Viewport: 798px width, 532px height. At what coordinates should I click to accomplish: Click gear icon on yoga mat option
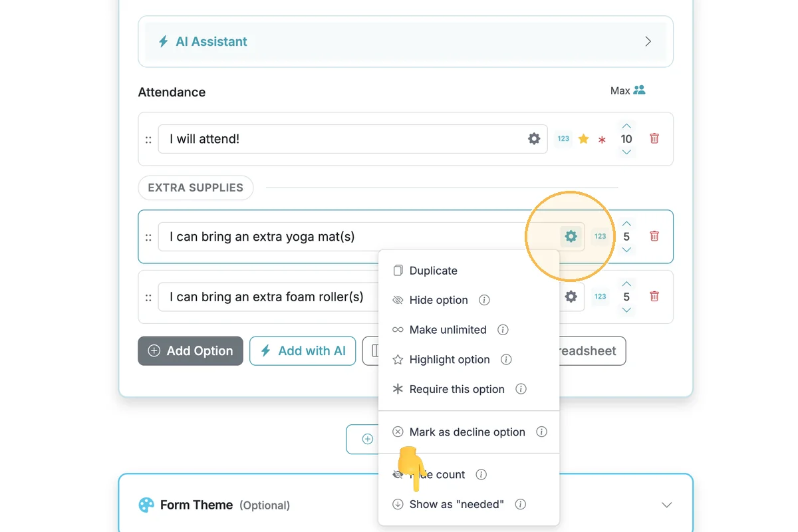571,236
